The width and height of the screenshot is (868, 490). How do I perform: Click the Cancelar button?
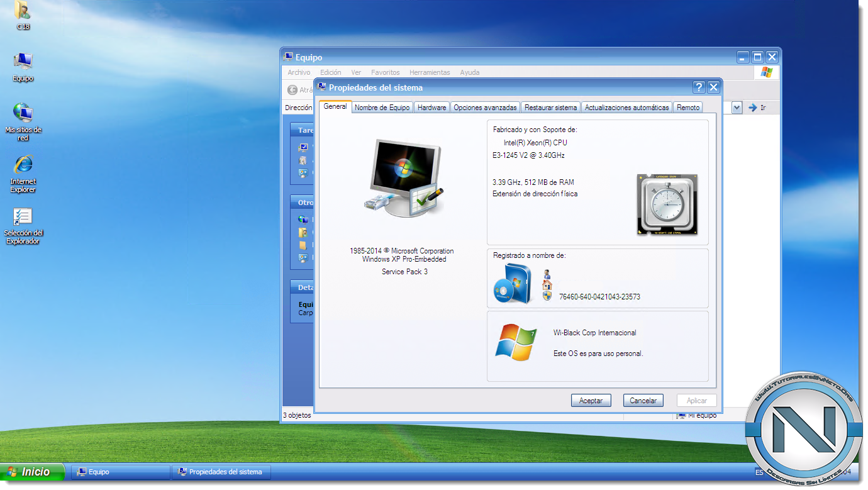pyautogui.click(x=643, y=400)
